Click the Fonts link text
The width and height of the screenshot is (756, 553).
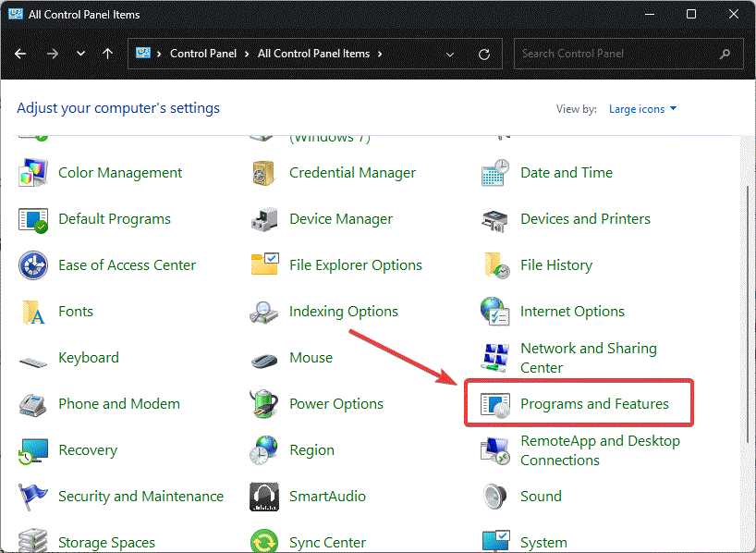coord(76,312)
